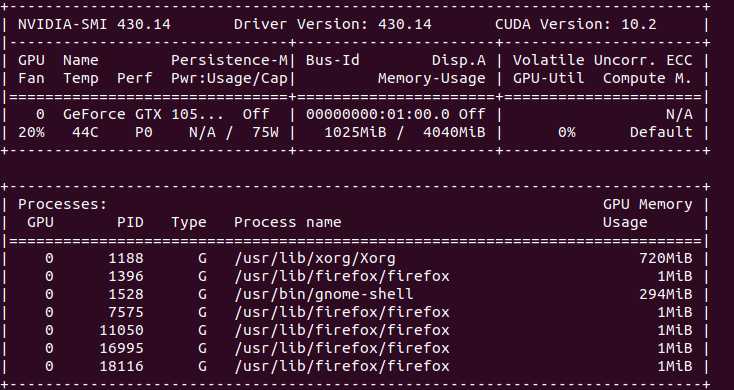734x390 pixels.
Task: Select the Bus-Id 00000000:01:00.0 value
Action: pos(378,114)
